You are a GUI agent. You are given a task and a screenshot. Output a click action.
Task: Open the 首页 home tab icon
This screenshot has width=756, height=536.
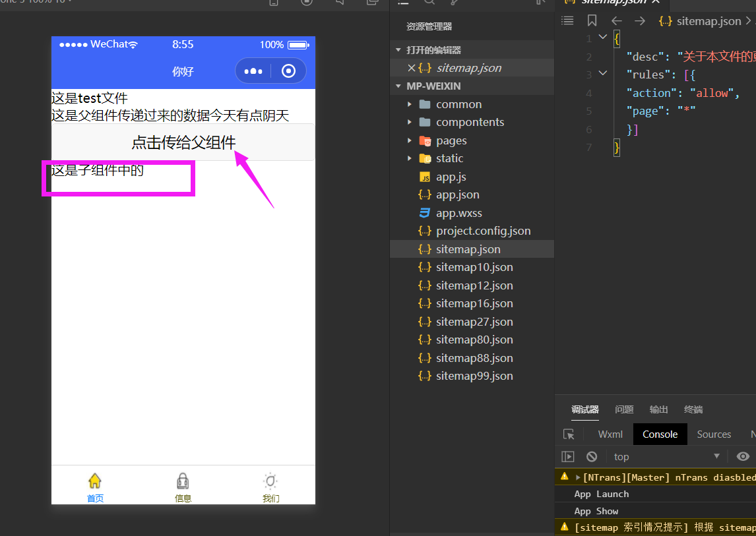point(95,481)
